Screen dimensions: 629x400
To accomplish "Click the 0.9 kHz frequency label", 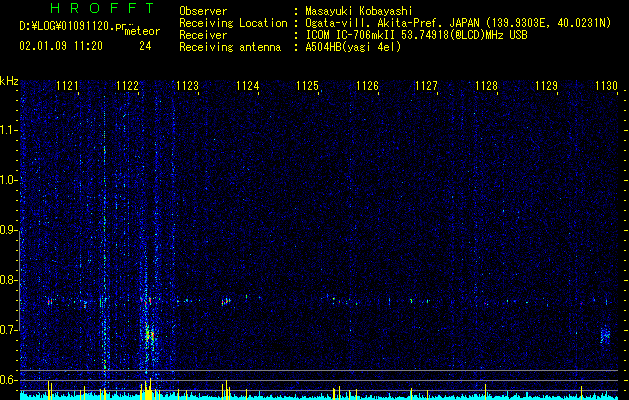I will (8, 230).
